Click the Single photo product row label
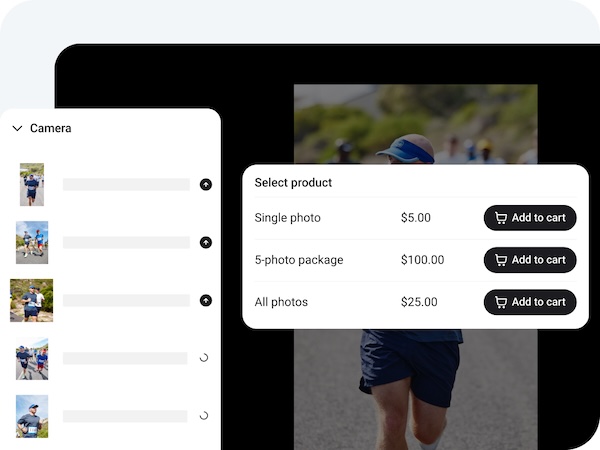 click(287, 218)
